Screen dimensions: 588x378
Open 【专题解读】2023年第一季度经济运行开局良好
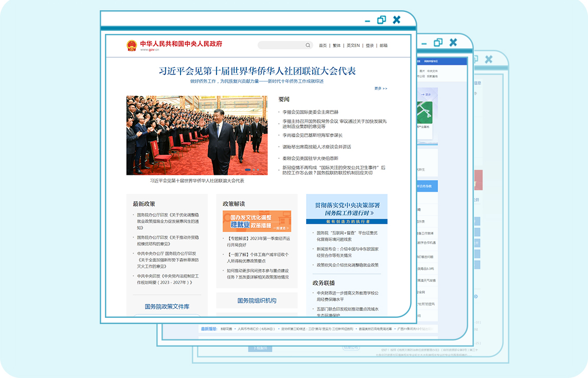point(258,242)
